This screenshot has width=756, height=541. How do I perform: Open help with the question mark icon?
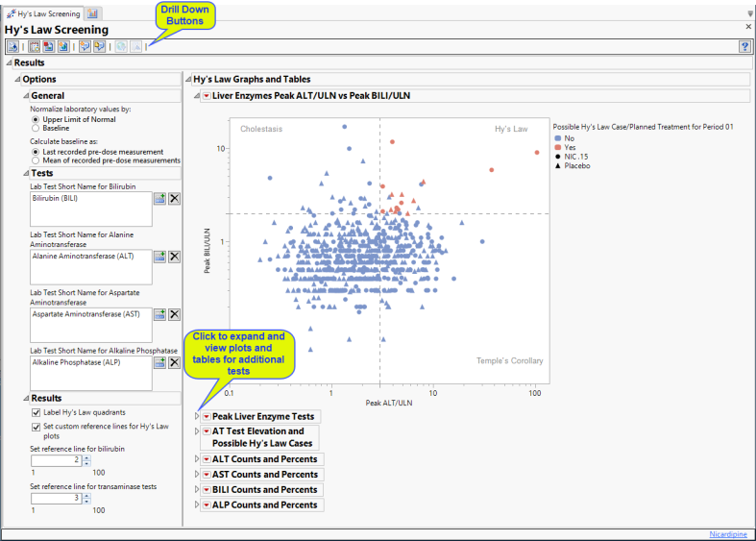(744, 47)
